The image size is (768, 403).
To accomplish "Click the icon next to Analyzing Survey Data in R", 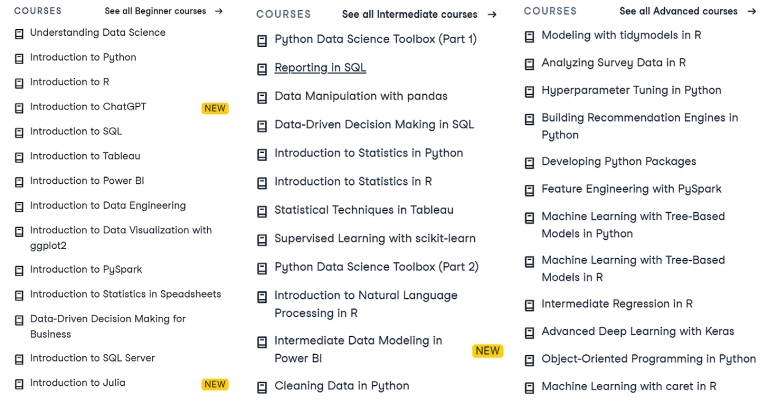I will [x=530, y=63].
